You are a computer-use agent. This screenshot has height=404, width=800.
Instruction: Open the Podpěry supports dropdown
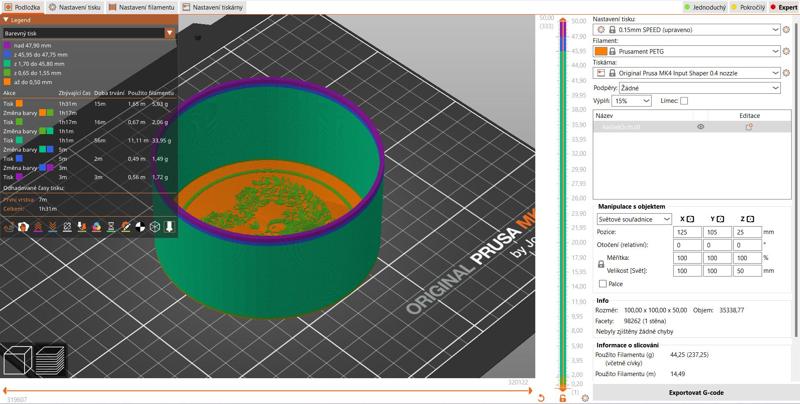pyautogui.click(x=699, y=88)
